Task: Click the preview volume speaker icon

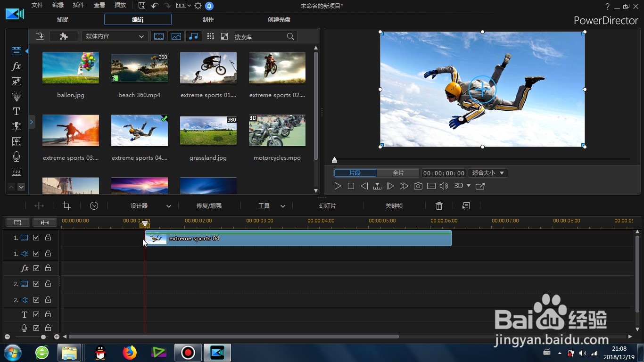Action: 444,186
